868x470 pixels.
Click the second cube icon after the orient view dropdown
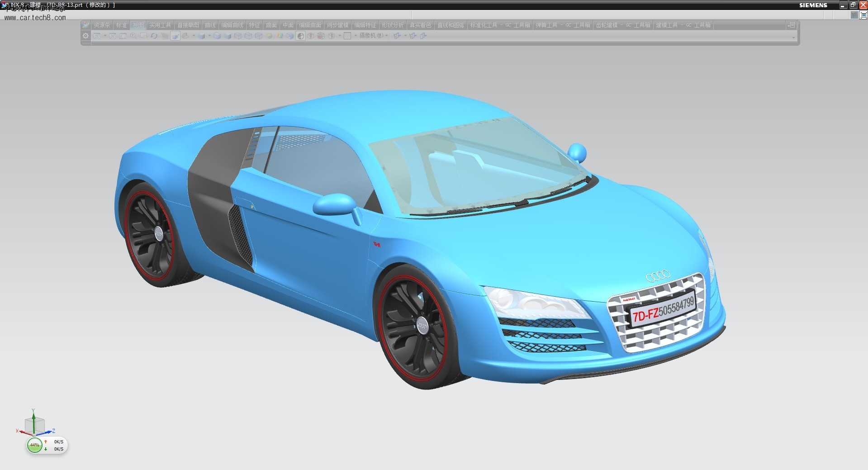227,36
